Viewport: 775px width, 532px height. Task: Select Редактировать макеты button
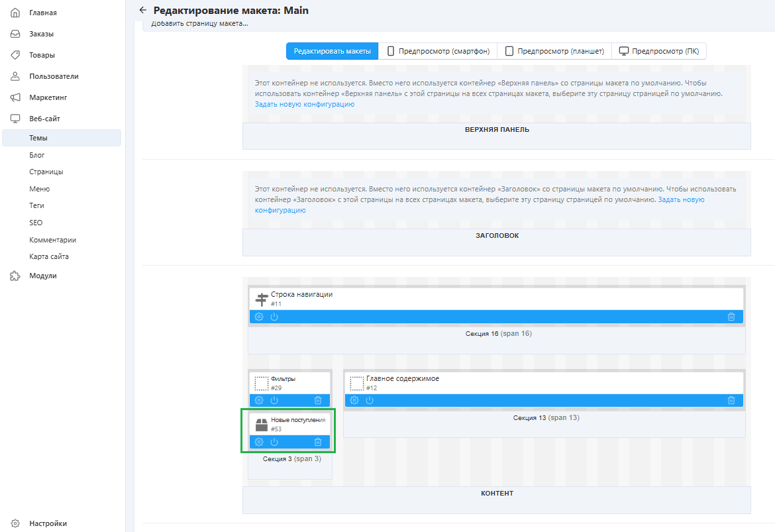[333, 52]
